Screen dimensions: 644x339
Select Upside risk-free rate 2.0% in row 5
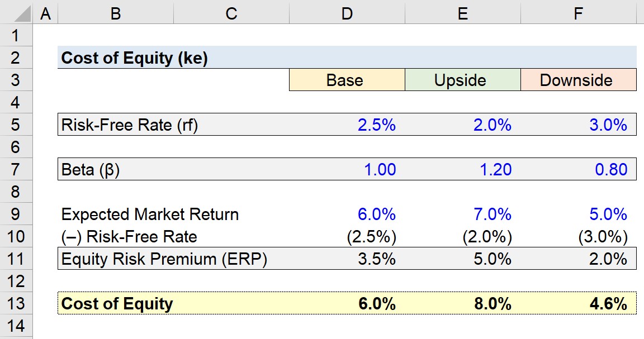[x=463, y=125]
